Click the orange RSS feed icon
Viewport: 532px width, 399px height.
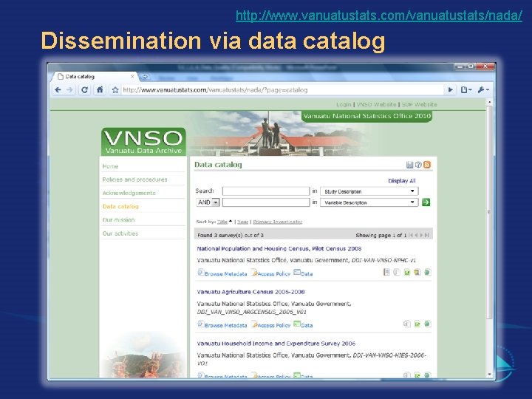tap(427, 165)
